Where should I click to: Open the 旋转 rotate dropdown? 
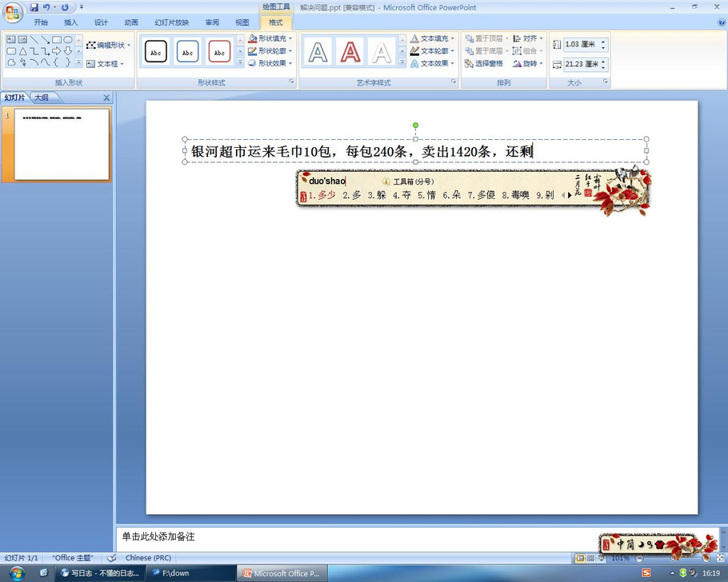pos(528,63)
